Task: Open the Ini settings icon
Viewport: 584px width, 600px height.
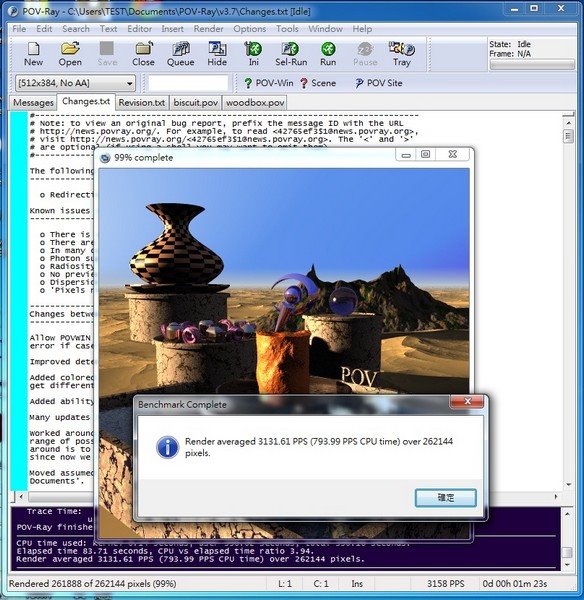Action: tap(253, 54)
